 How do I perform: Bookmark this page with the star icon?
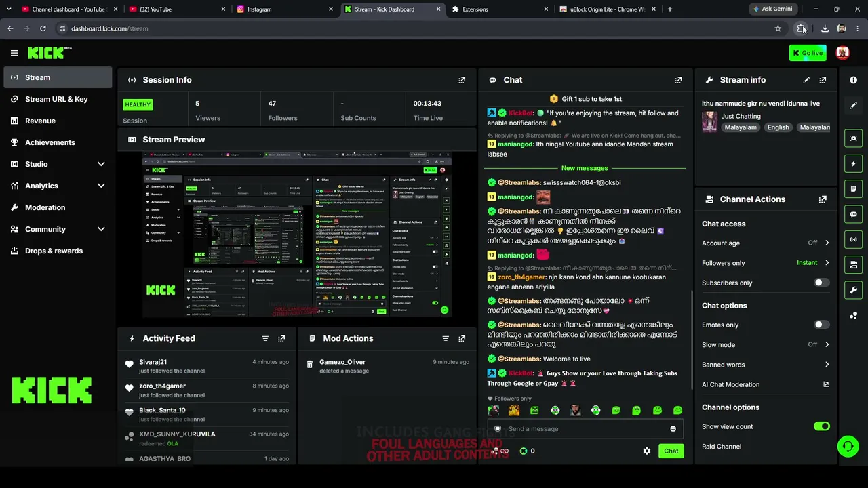coord(778,28)
